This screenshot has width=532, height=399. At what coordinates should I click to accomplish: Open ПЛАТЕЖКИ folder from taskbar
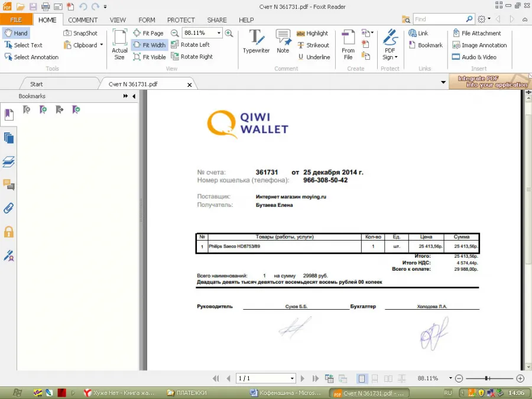coord(187,392)
